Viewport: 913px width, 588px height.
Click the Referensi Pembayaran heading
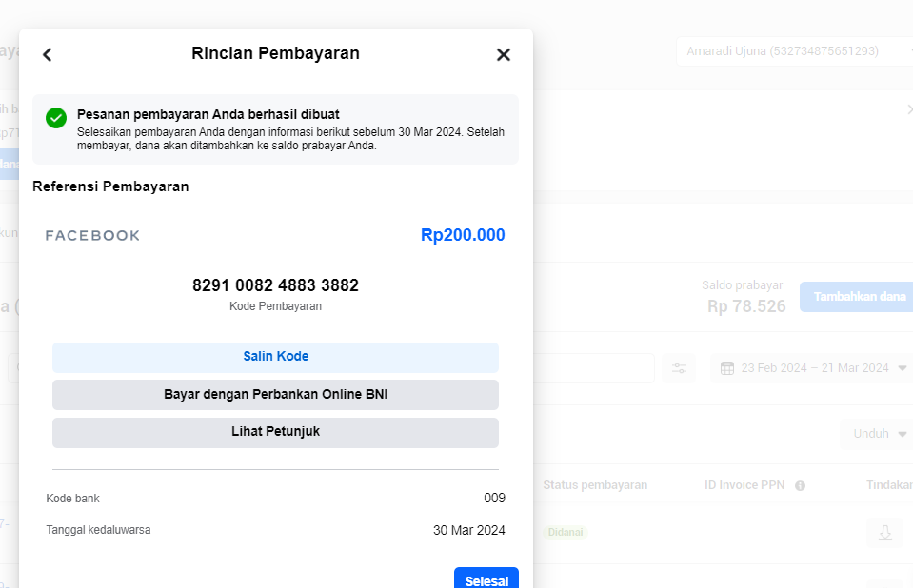(110, 186)
